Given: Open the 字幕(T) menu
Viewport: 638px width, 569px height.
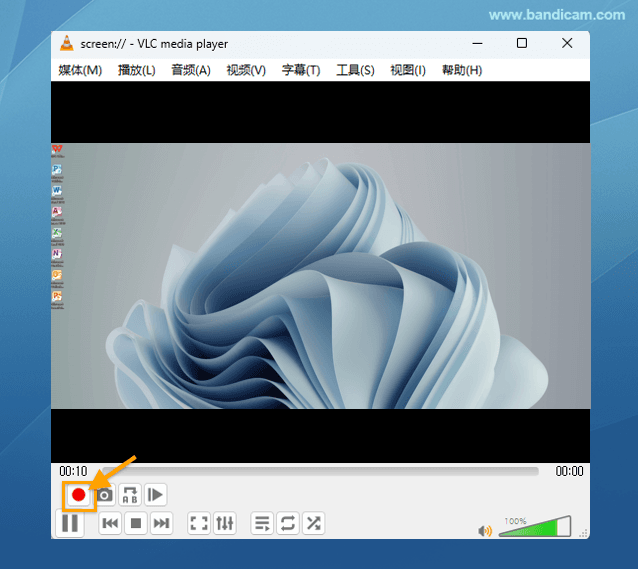Looking at the screenshot, I should [x=301, y=70].
